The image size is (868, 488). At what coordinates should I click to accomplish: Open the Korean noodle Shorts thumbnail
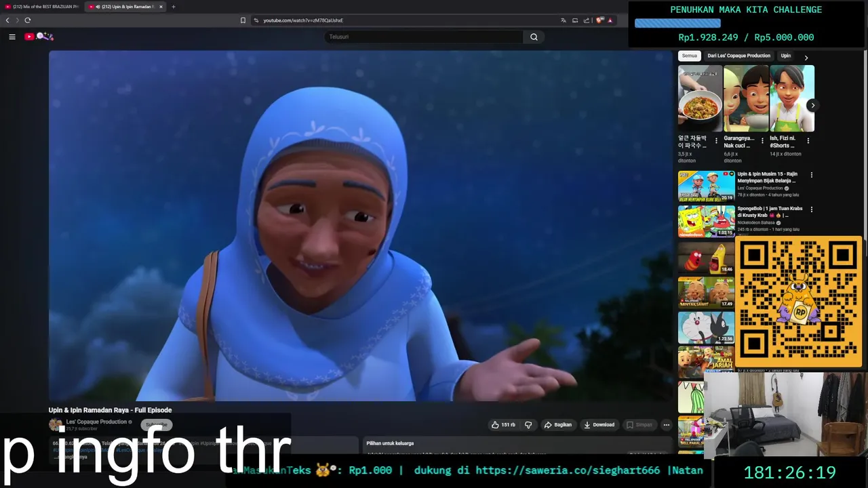coord(700,98)
